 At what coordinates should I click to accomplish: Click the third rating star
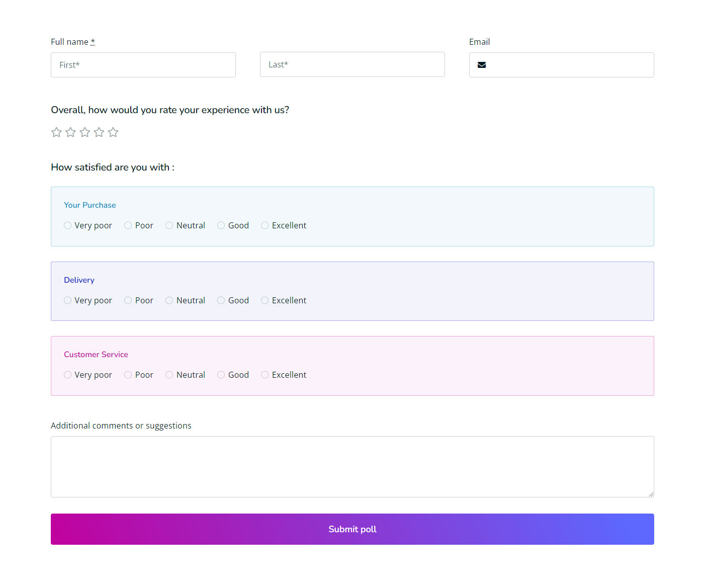coord(85,132)
